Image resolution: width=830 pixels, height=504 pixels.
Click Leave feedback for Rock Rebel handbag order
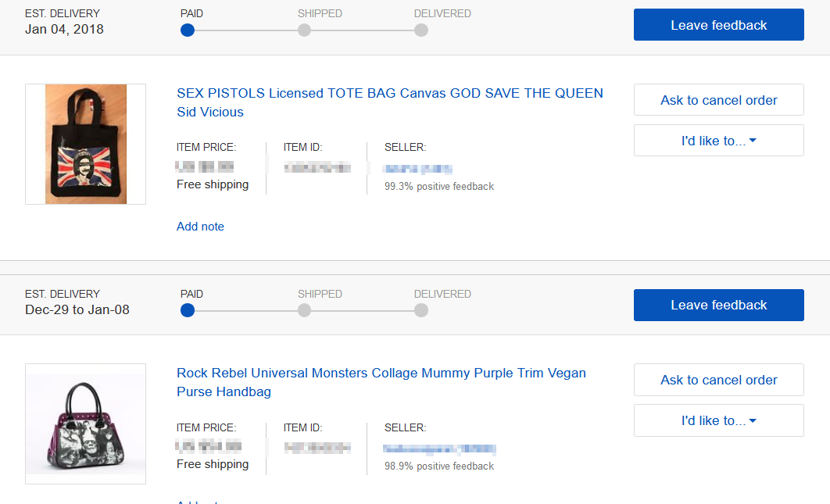718,305
